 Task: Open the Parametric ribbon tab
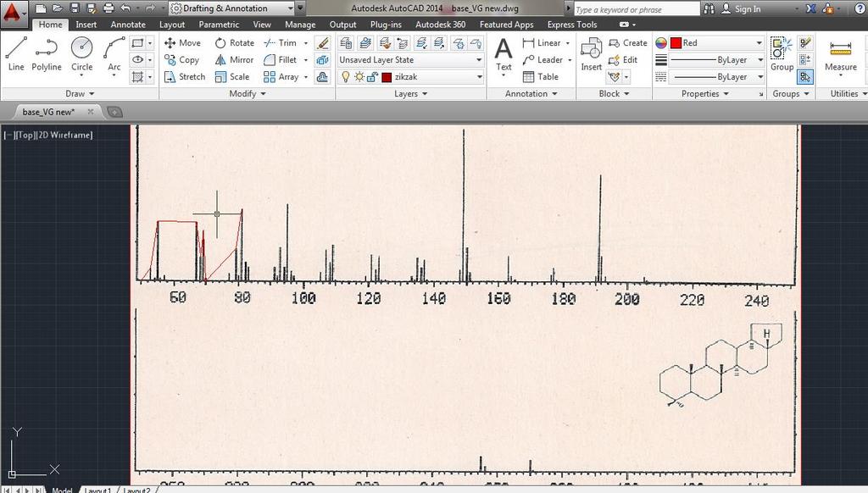point(219,25)
